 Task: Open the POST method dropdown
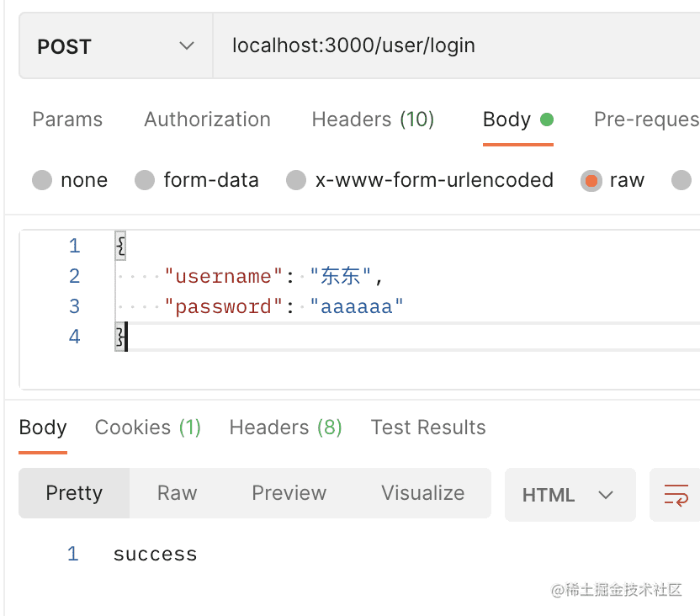[x=115, y=46]
